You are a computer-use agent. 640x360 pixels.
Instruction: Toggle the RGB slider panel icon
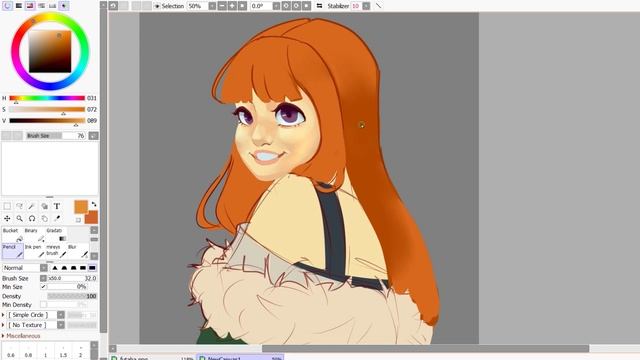(x=18, y=6)
